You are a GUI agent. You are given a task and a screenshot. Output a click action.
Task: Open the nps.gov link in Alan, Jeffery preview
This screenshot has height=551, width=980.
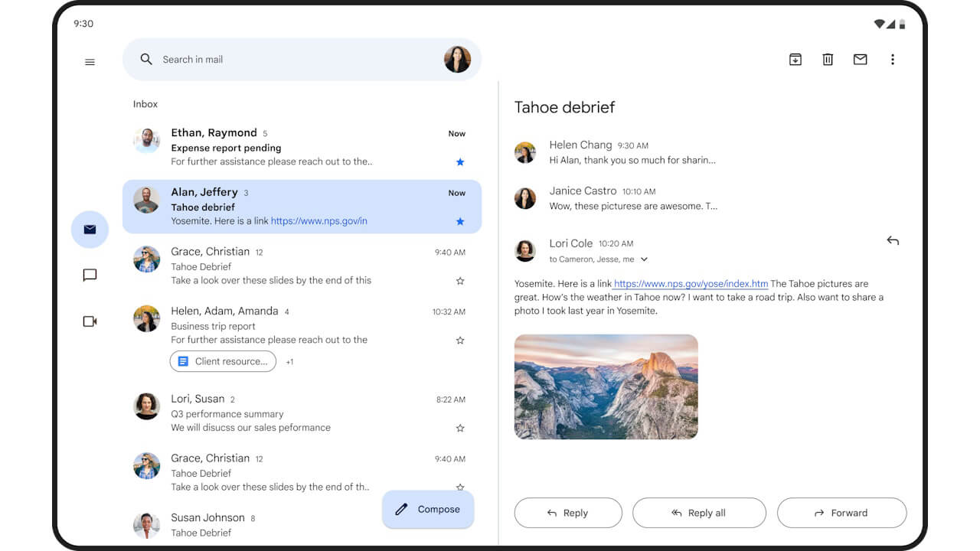319,221
